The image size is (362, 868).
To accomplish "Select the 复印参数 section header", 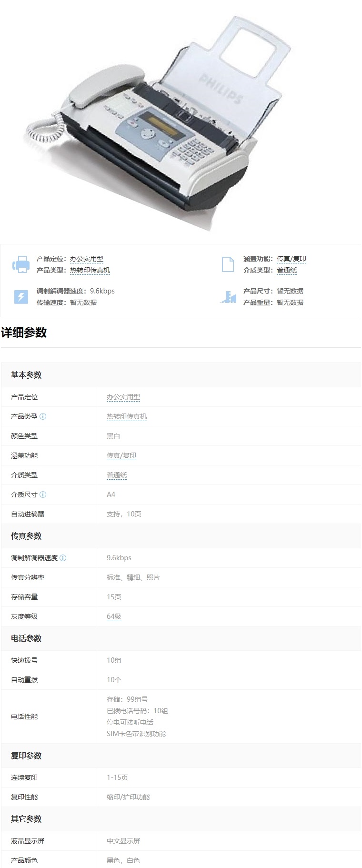I will tap(26, 756).
